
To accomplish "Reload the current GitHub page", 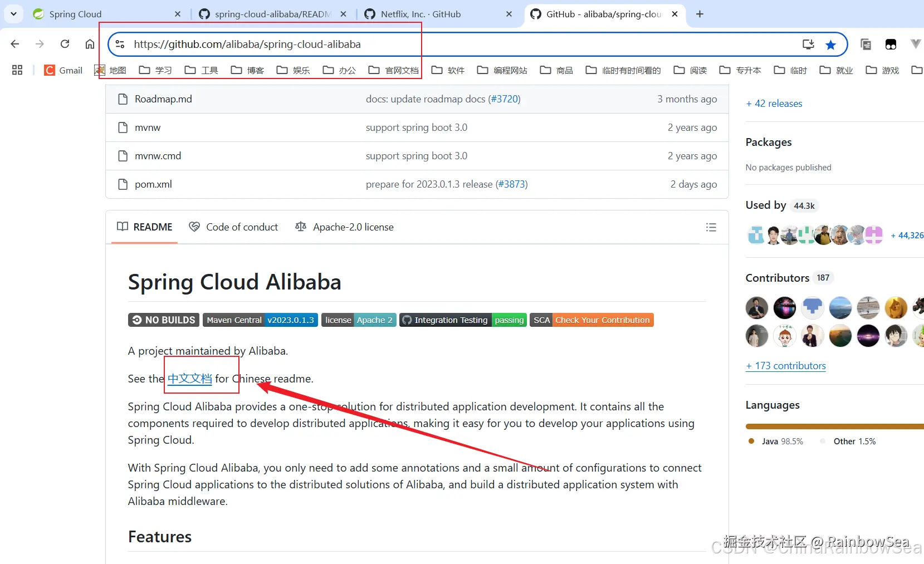I will click(x=65, y=44).
